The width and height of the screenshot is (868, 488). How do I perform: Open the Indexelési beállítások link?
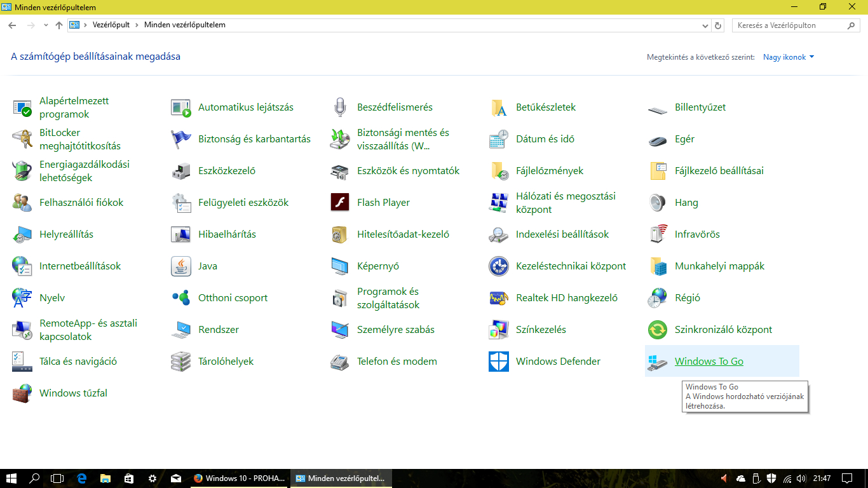pyautogui.click(x=562, y=234)
